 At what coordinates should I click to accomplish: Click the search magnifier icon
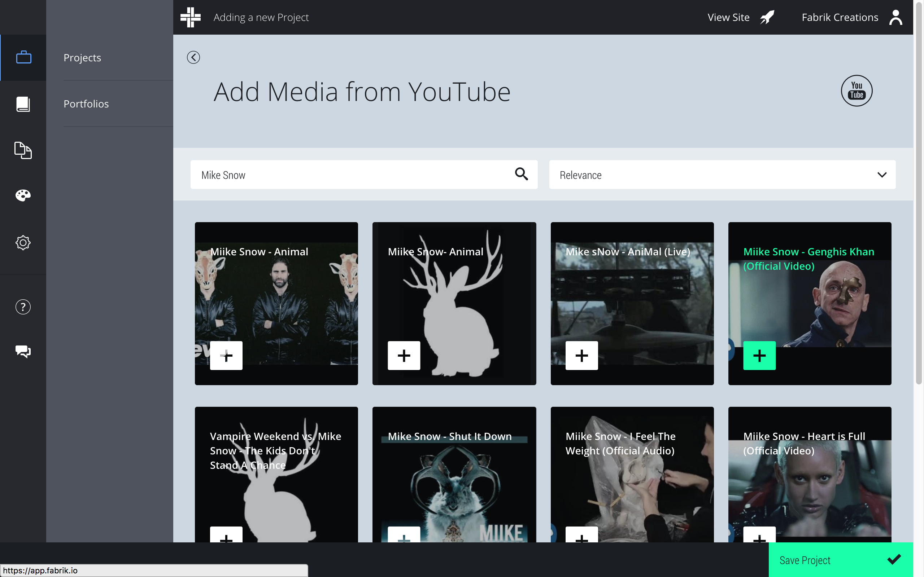521,175
